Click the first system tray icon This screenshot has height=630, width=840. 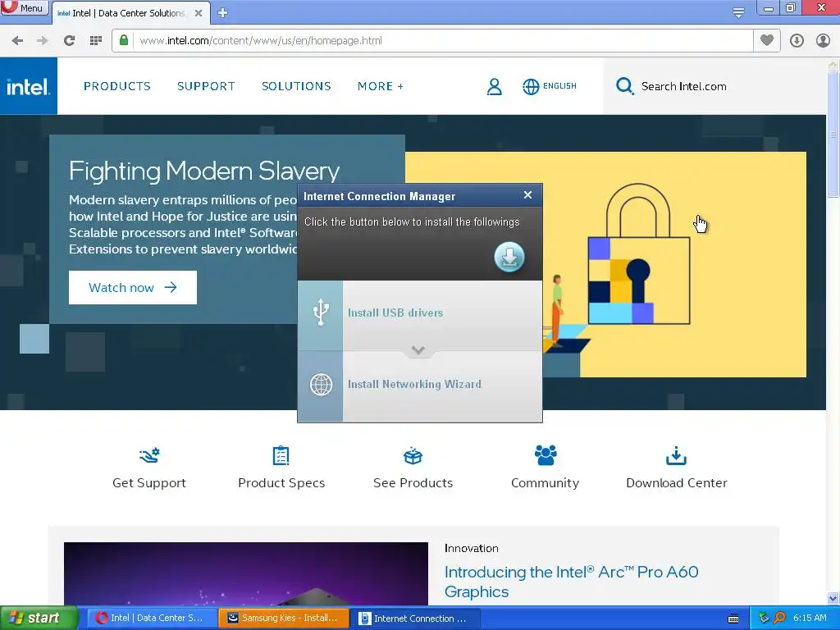[x=764, y=618]
